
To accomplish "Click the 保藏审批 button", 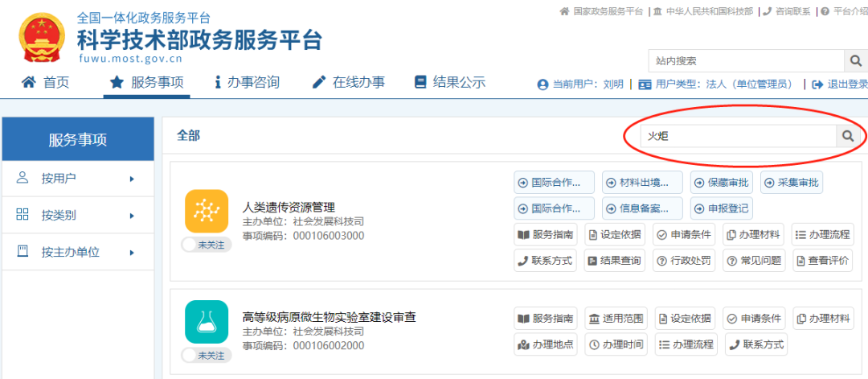I will click(x=722, y=183).
